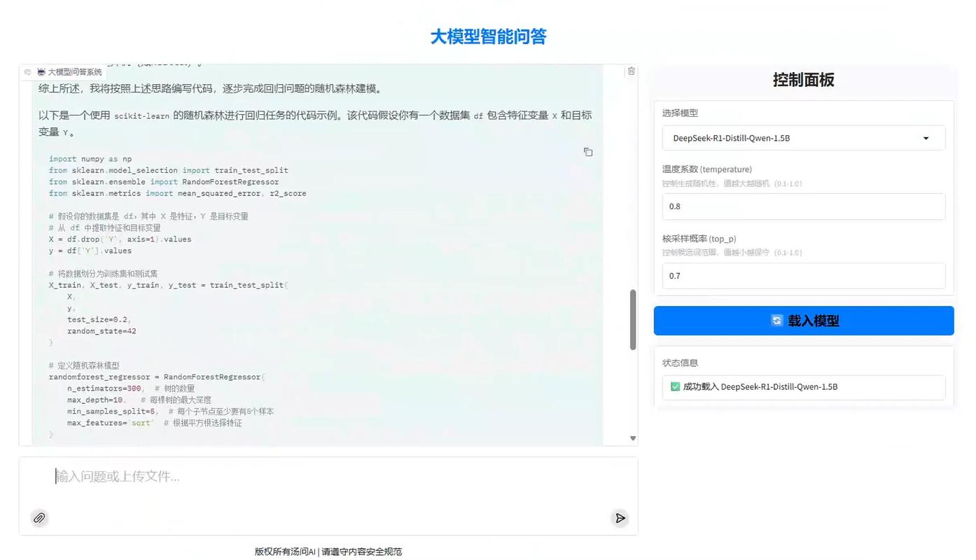Click code line X = df.drop('Y', axis=1).values
The image size is (976, 560).
point(120,239)
